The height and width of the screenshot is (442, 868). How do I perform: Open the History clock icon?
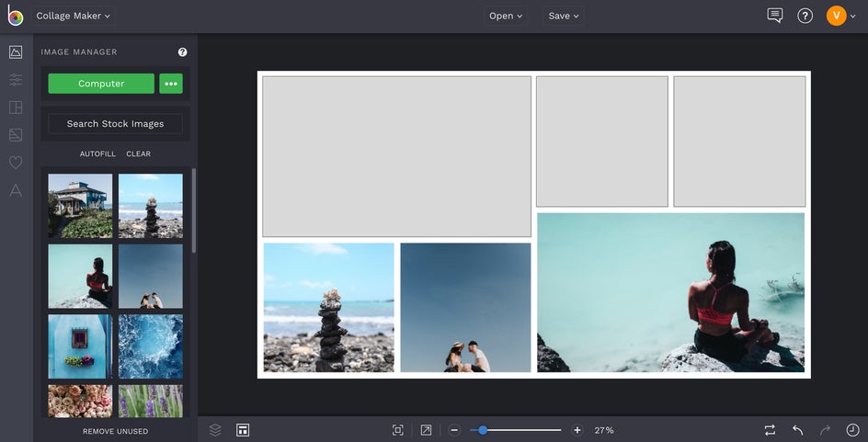click(852, 430)
